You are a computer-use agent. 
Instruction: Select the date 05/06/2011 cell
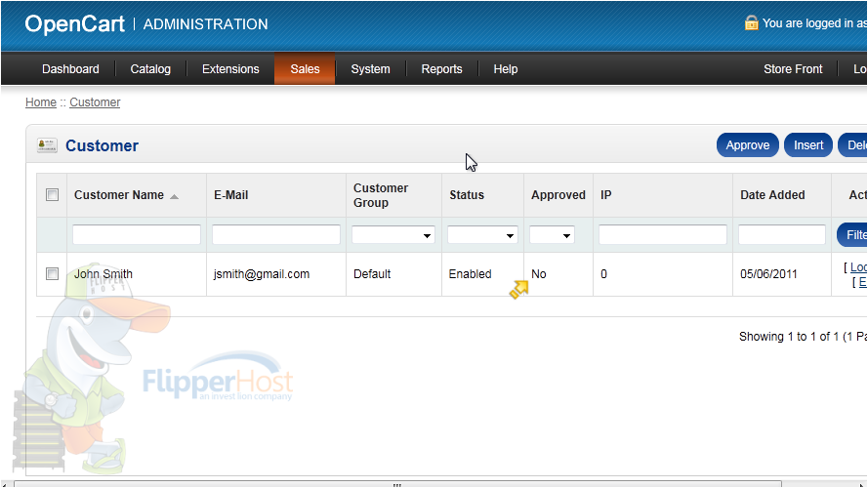(768, 274)
